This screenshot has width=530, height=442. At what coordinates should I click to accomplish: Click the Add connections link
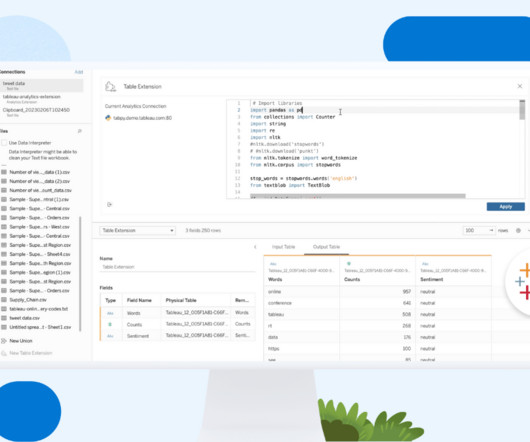point(79,72)
